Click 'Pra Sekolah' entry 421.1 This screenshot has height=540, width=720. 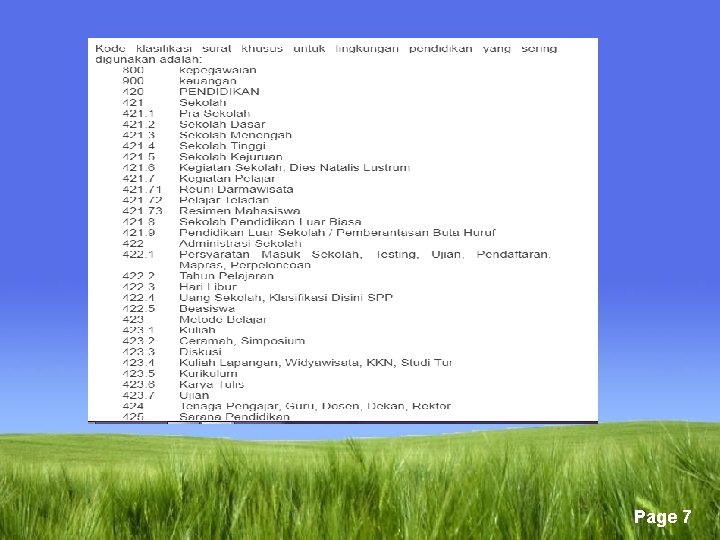pos(186,113)
